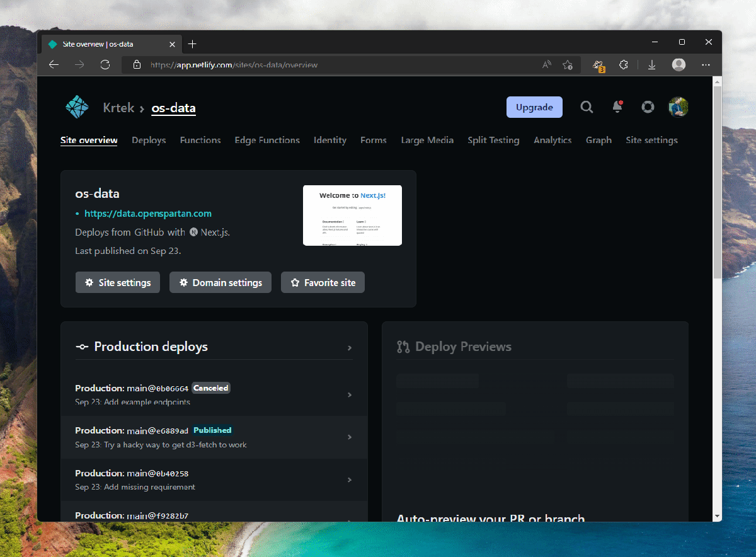Open the Edge Functions tab
The width and height of the screenshot is (756, 557).
pyautogui.click(x=267, y=140)
